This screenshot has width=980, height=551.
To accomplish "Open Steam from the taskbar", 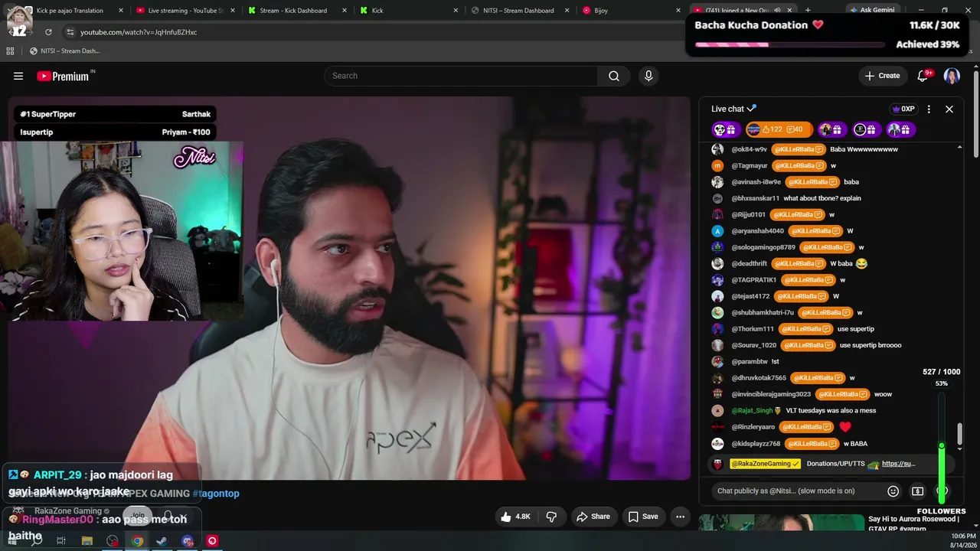I will coord(162,541).
